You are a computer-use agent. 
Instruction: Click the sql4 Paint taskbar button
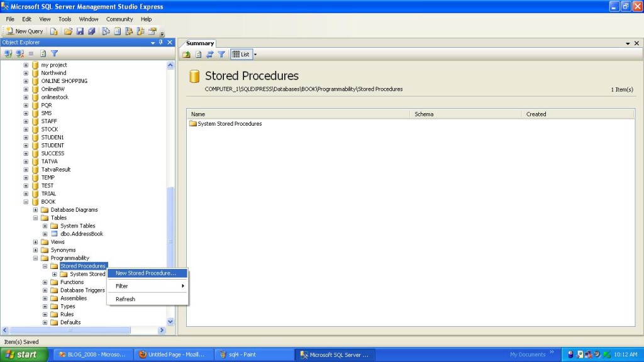(251, 354)
